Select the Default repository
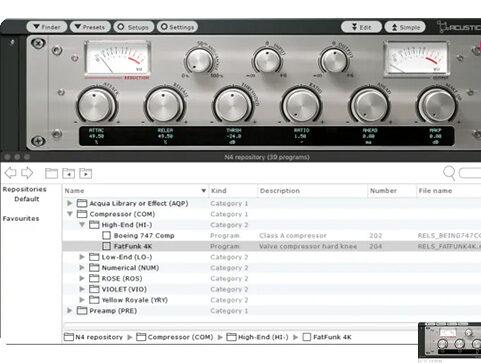This screenshot has height=363, width=481. 27,199
